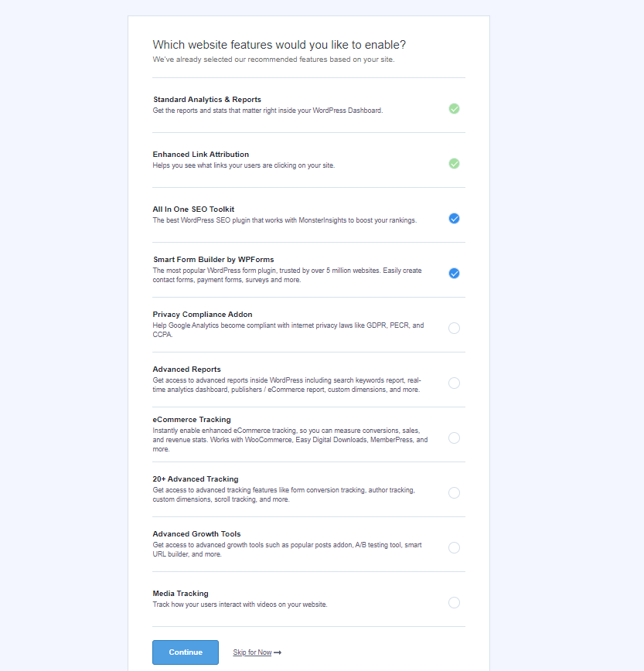This screenshot has height=671, width=644.
Task: Click green checkmark for Standard Analytics & Reports
Action: pyautogui.click(x=454, y=109)
